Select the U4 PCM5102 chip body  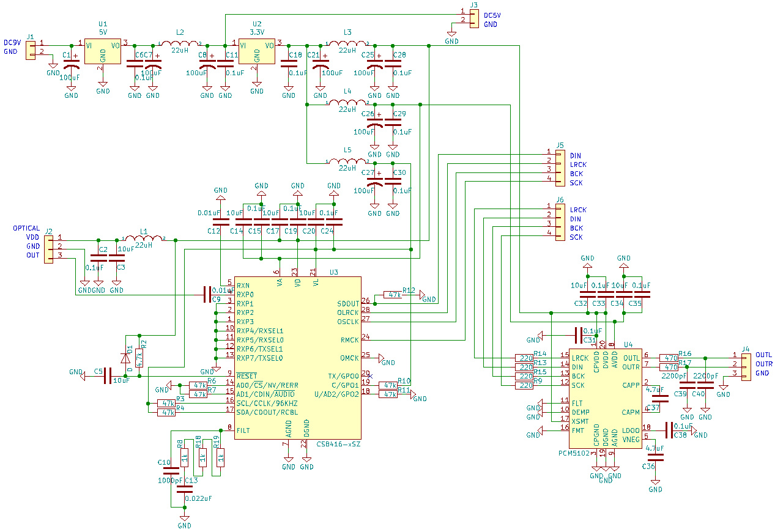pyautogui.click(x=606, y=397)
